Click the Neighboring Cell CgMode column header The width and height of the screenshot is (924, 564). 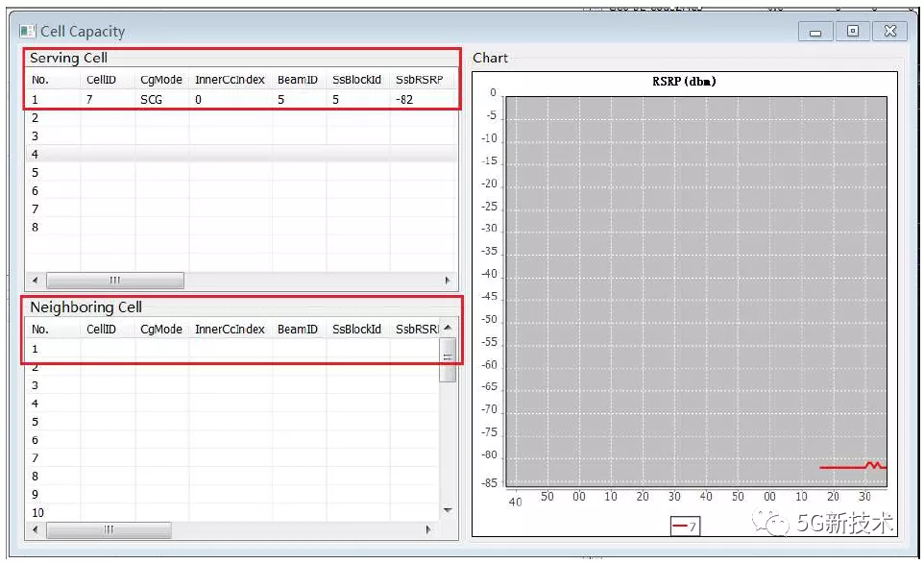click(160, 330)
